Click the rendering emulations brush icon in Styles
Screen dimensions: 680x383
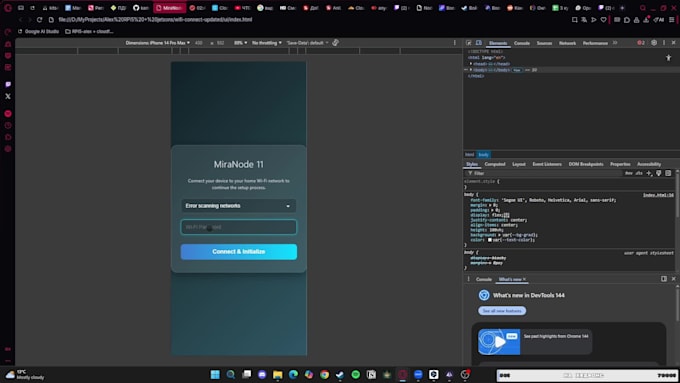(x=658, y=173)
